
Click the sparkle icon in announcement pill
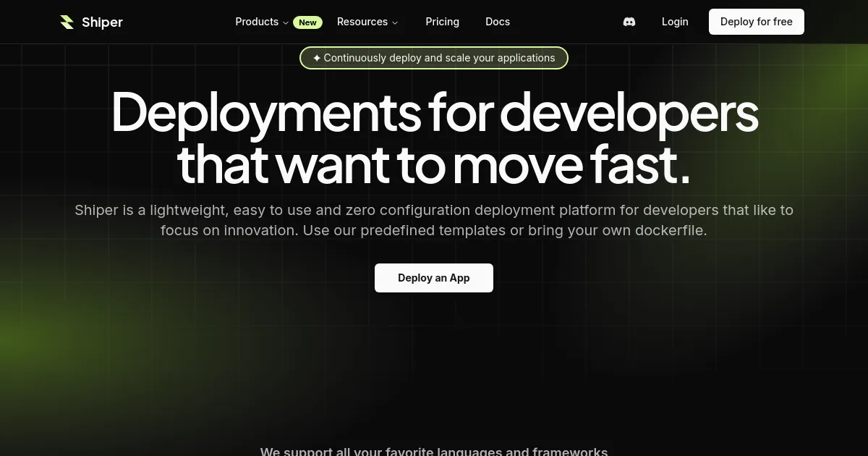317,58
